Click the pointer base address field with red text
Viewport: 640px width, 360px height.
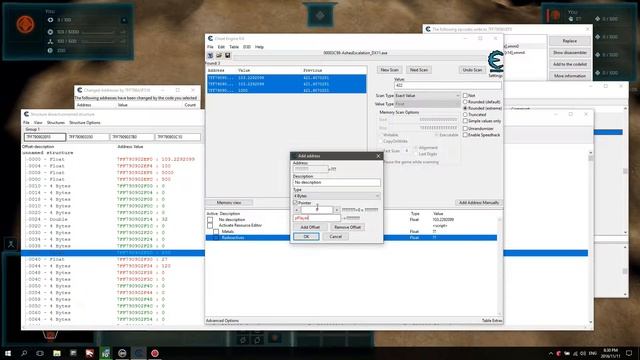coord(316,218)
